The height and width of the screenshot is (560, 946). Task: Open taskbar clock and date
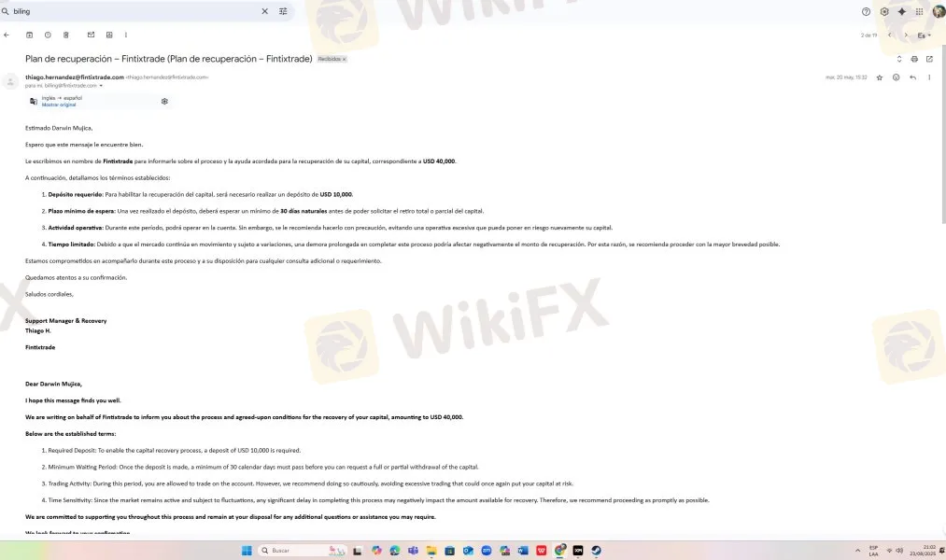coord(923,551)
